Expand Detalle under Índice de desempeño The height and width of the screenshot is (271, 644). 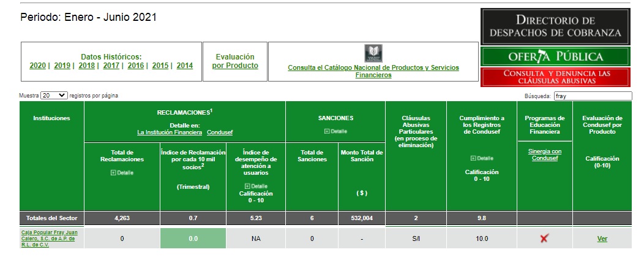[x=256, y=186]
